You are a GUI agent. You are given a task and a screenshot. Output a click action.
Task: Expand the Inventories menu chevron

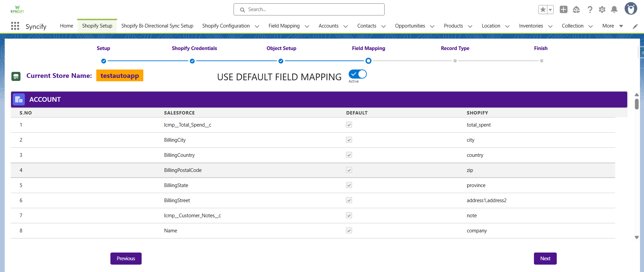point(550,26)
